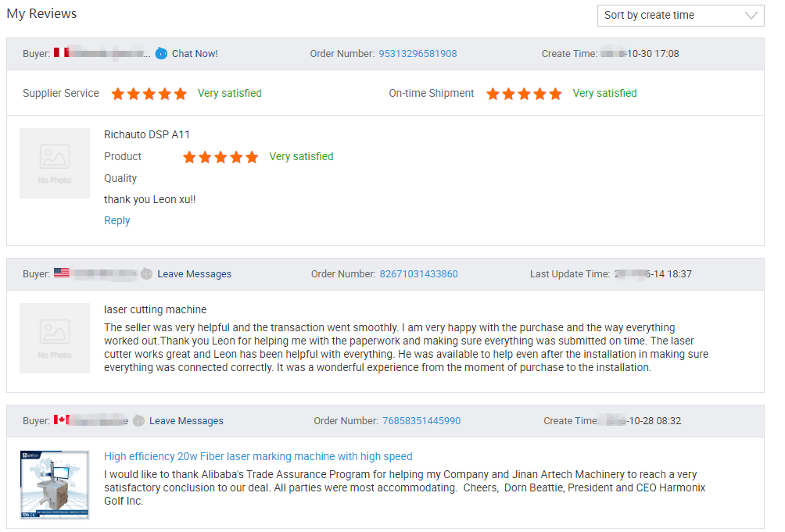Click the My Reviews page heading
The width and height of the screenshot is (785, 532).
41,13
